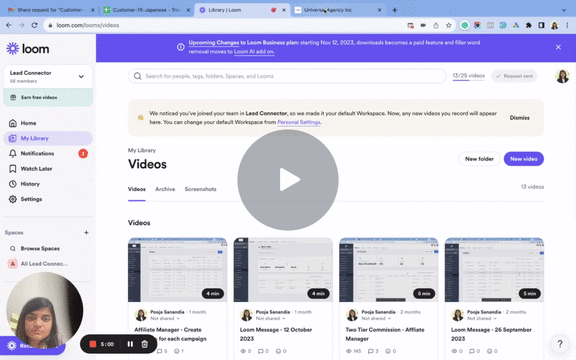Dismiss the default Workspace notice

coord(519,118)
